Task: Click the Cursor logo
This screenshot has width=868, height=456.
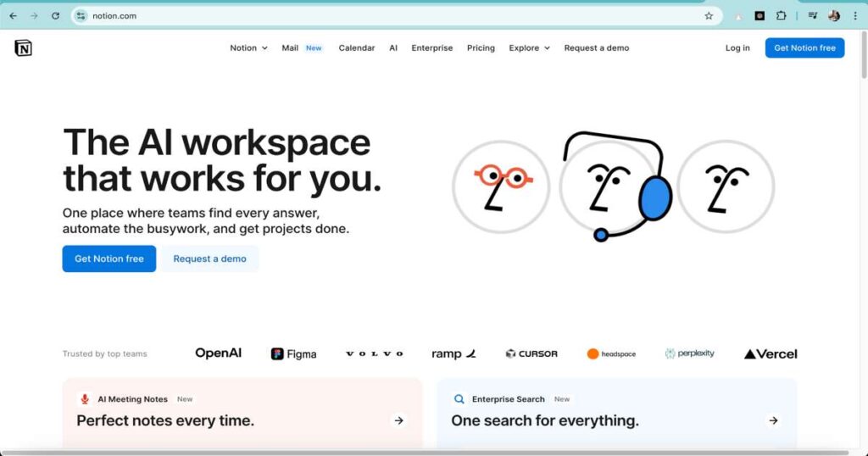Action: tap(531, 353)
